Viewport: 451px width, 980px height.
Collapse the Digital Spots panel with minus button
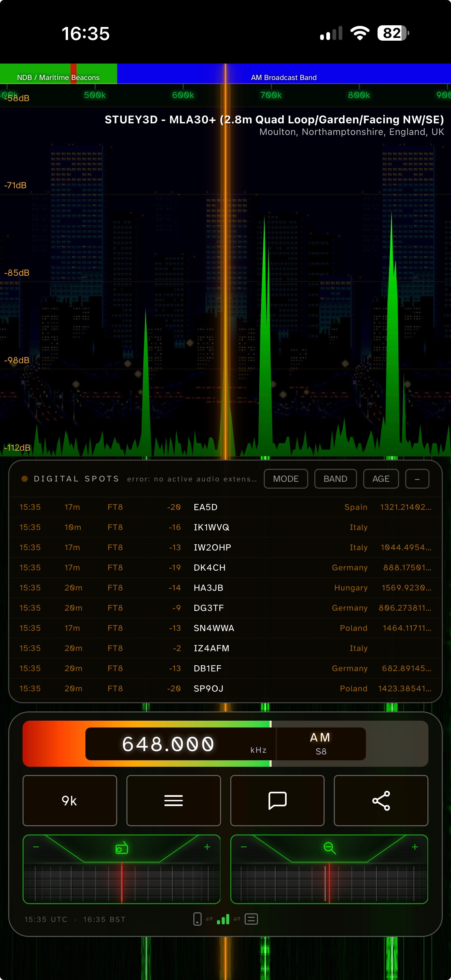(417, 479)
